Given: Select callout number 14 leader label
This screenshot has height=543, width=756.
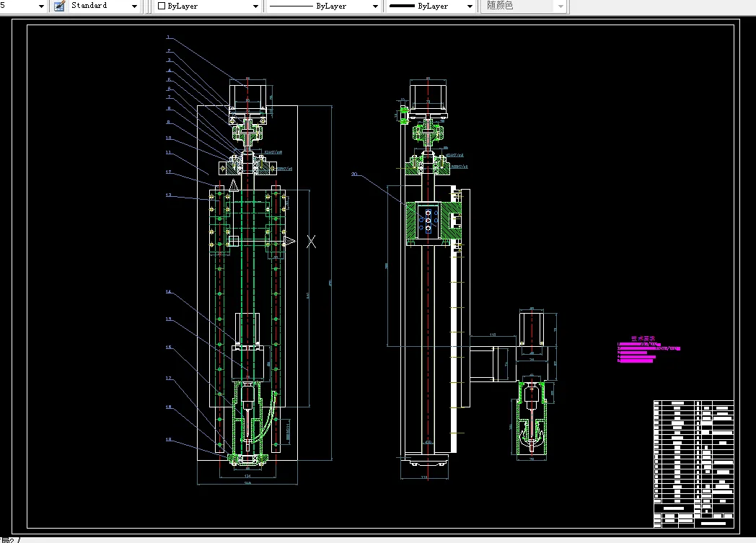Looking at the screenshot, I should 168,291.
